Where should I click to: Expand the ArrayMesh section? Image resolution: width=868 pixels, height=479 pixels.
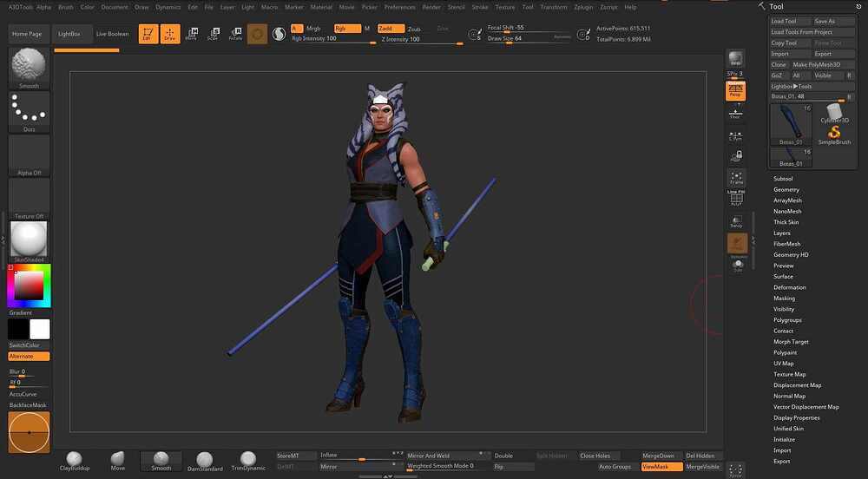click(787, 200)
